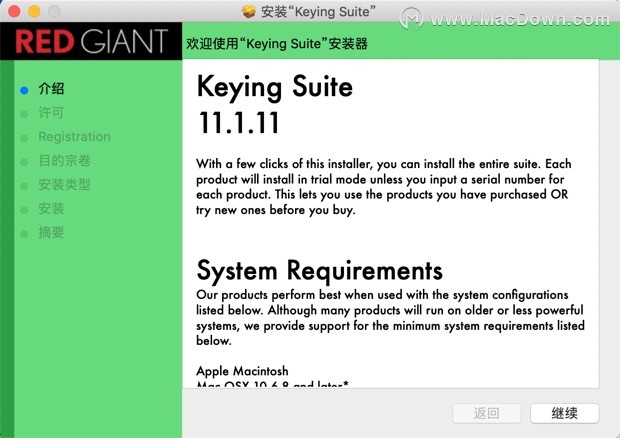Select the Registration step in sidebar
The image size is (620, 438).
point(74,137)
